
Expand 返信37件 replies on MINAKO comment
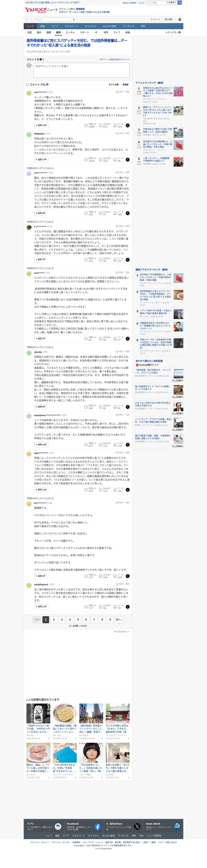pos(41,160)
